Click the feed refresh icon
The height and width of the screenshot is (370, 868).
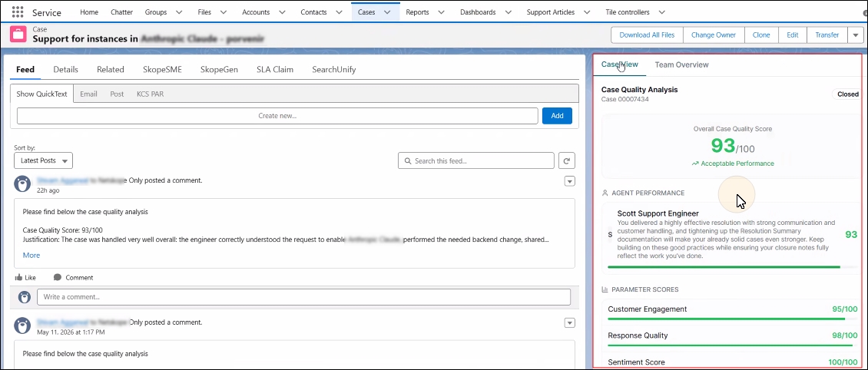coord(566,161)
